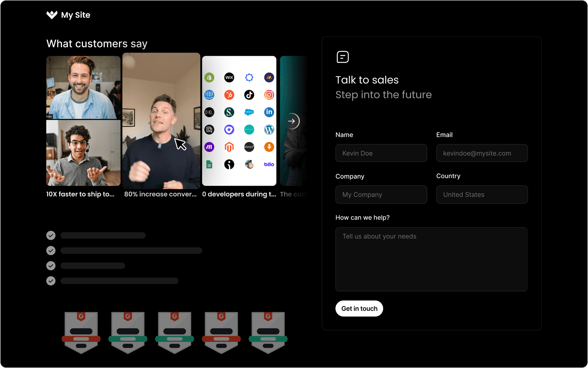Click the form message icon above Talk to sales
This screenshot has width=588, height=368.
(x=343, y=57)
